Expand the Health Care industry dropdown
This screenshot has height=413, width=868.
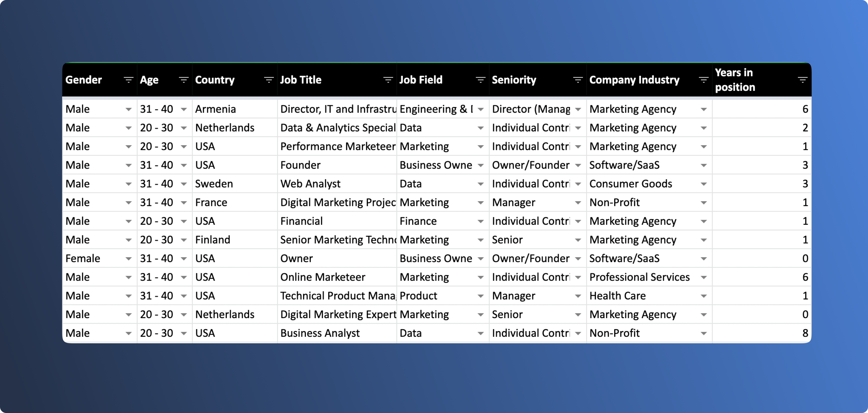[x=704, y=296]
